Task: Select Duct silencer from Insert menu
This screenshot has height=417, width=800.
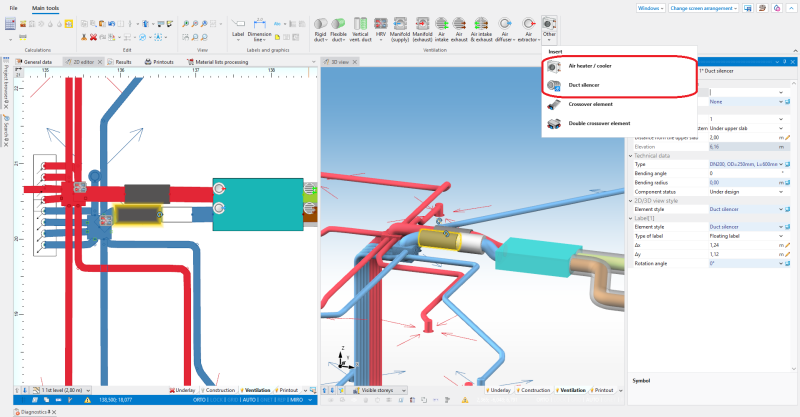Action: coord(619,85)
